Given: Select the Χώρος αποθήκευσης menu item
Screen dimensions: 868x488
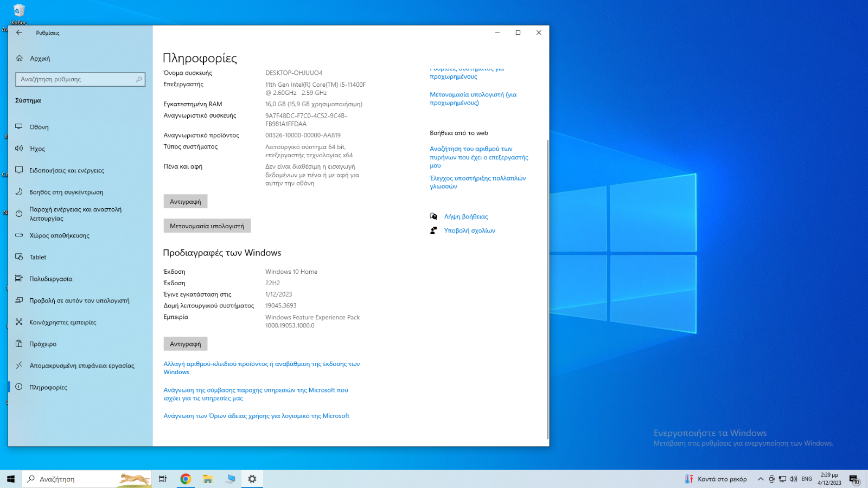Looking at the screenshot, I should (x=80, y=235).
